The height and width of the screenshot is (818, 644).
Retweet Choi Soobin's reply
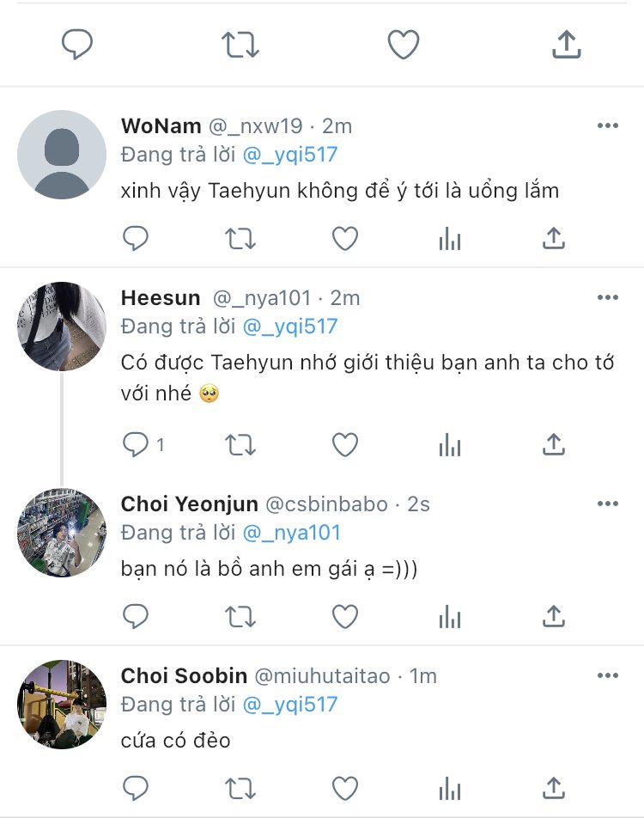click(x=240, y=788)
